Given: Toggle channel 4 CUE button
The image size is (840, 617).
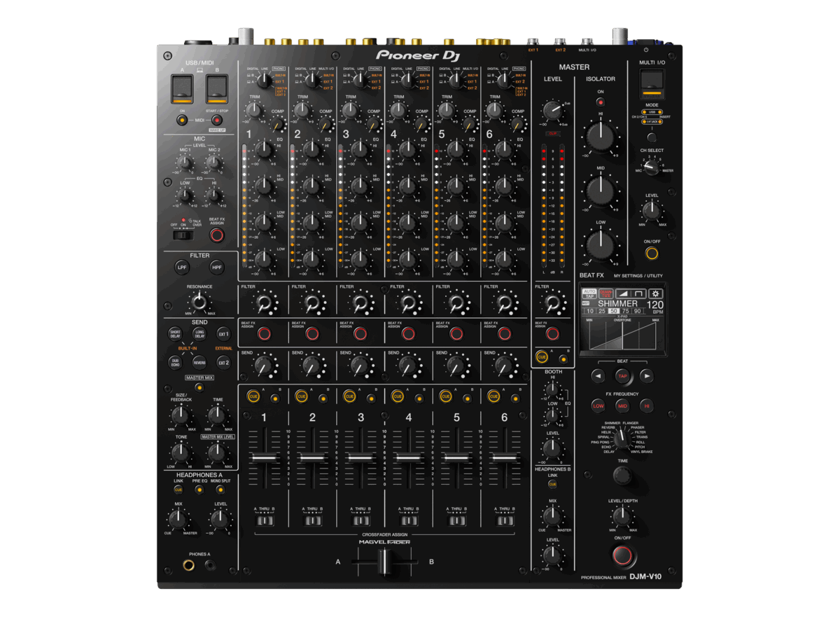Looking at the screenshot, I should (398, 396).
